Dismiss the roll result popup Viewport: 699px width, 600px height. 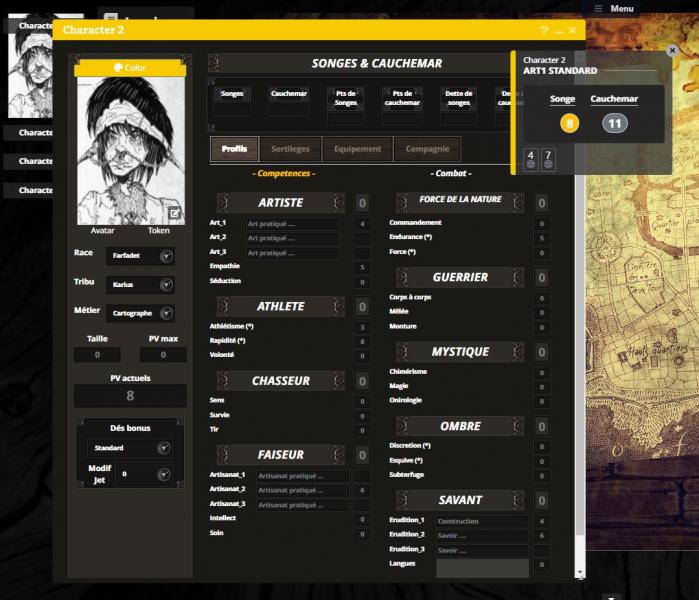[x=672, y=50]
